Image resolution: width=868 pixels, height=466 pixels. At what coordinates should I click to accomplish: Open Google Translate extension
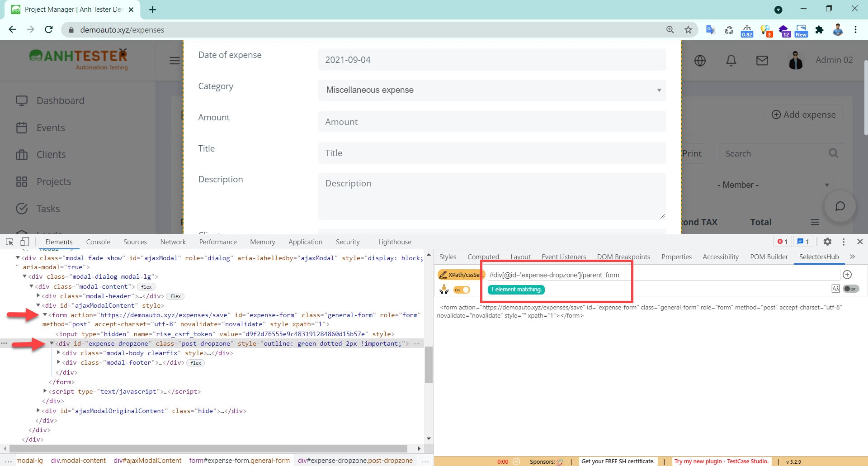pos(710,30)
